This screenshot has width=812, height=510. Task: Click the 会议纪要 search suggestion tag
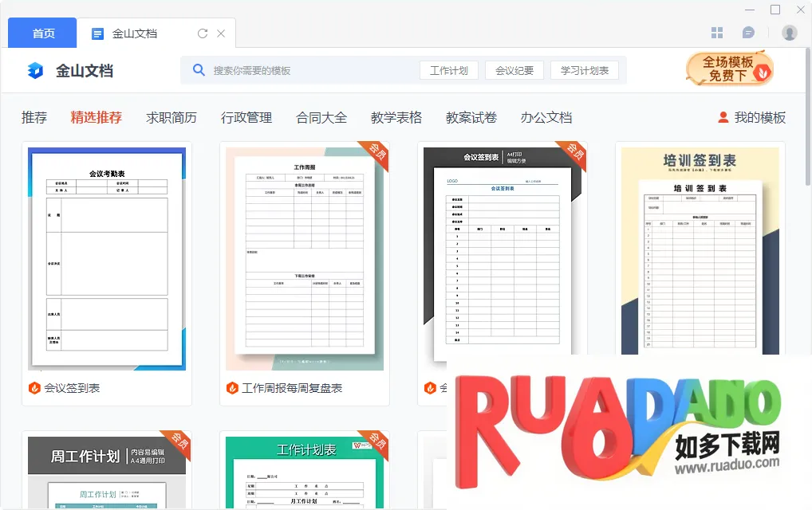514,70
